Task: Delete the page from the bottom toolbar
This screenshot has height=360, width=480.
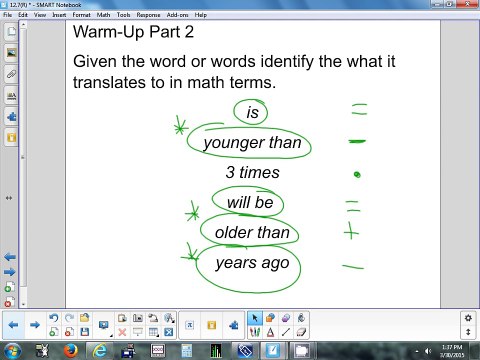Action: click(69, 332)
